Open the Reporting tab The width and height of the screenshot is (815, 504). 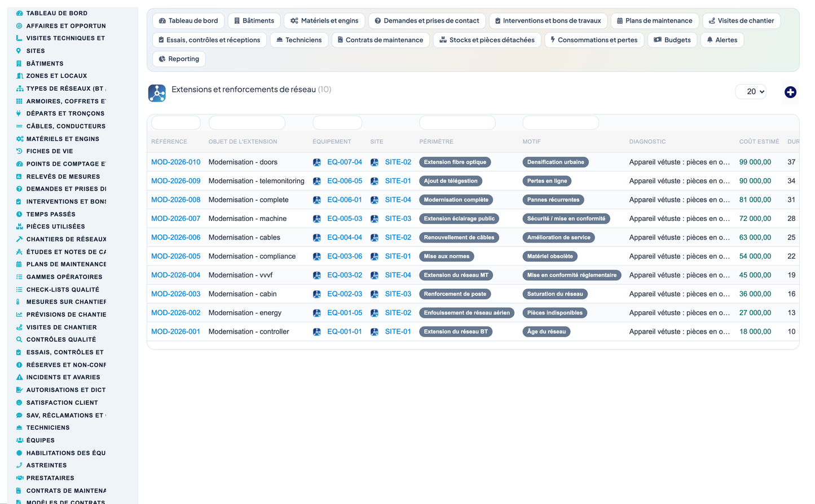[x=179, y=59]
